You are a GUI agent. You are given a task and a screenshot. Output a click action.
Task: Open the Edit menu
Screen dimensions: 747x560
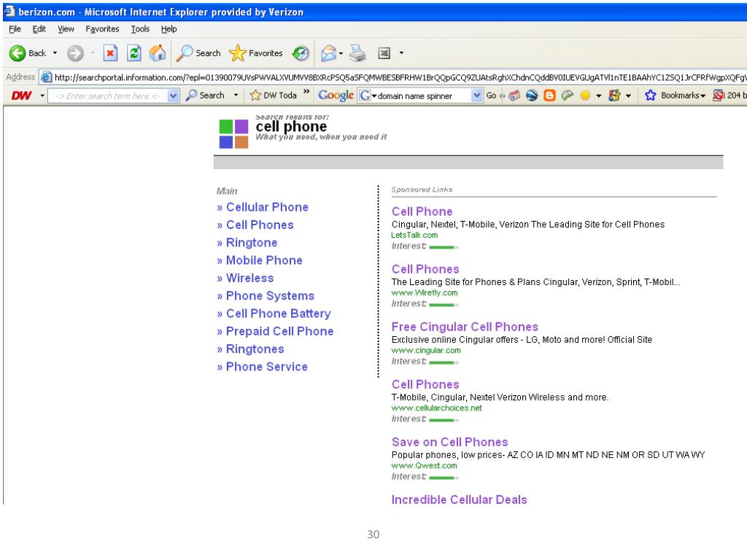coord(39,29)
